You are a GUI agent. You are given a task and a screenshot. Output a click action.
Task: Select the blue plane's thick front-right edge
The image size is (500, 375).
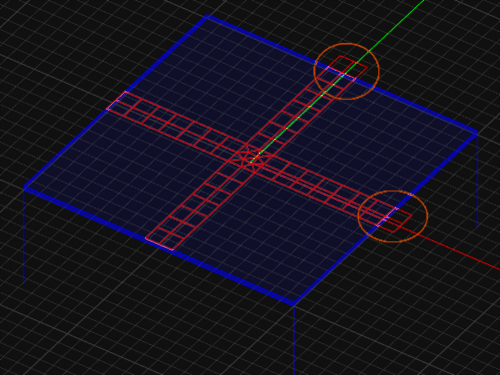pyautogui.click(x=385, y=217)
